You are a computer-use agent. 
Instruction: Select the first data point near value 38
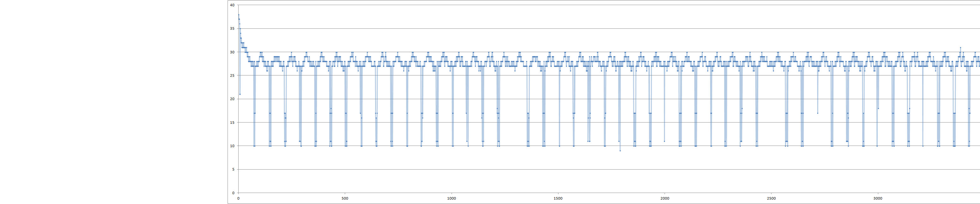[x=239, y=15]
